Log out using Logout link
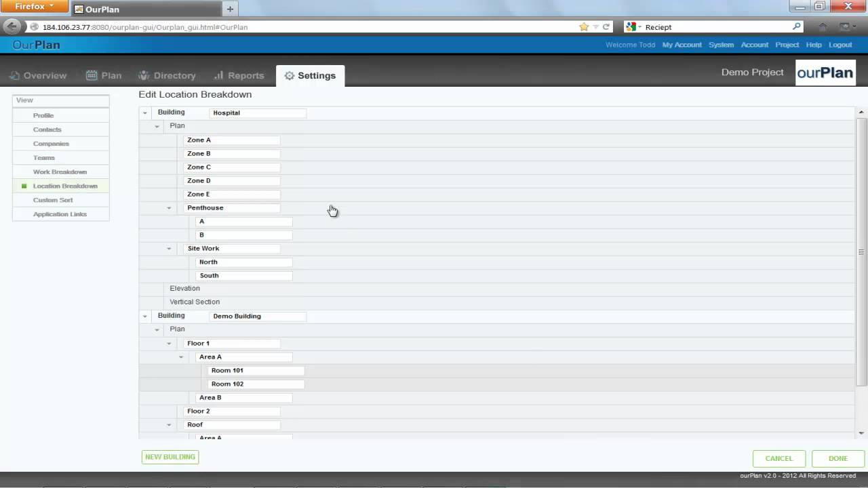 (x=840, y=45)
